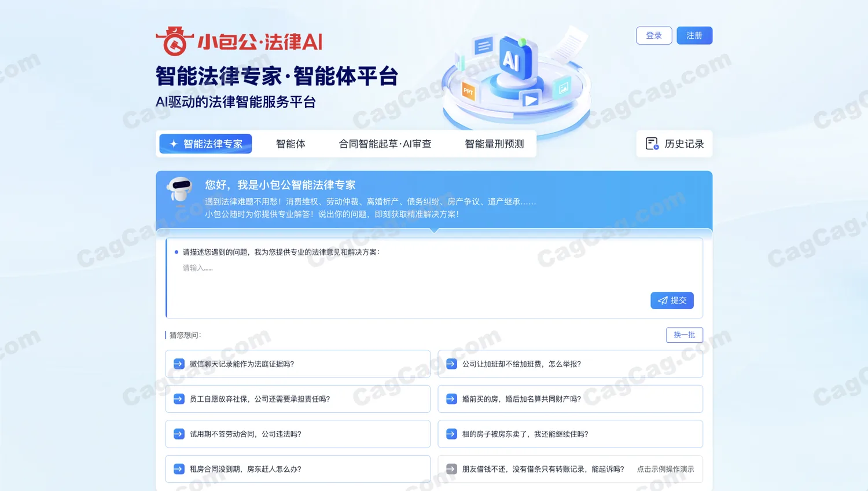Open 历史记录 history
The height and width of the screenshot is (491, 868).
(674, 144)
